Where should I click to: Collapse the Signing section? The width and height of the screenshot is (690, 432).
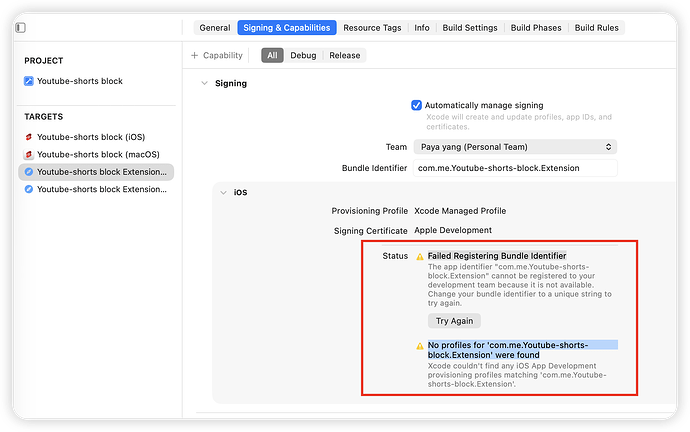[204, 83]
